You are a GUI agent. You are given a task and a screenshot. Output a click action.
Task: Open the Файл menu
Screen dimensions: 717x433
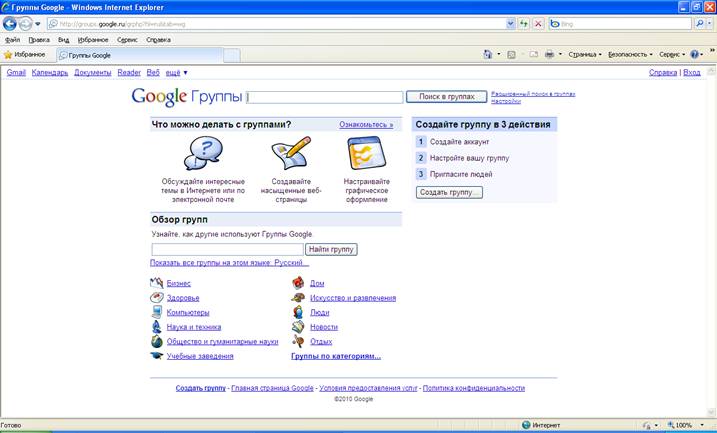[x=12, y=40]
